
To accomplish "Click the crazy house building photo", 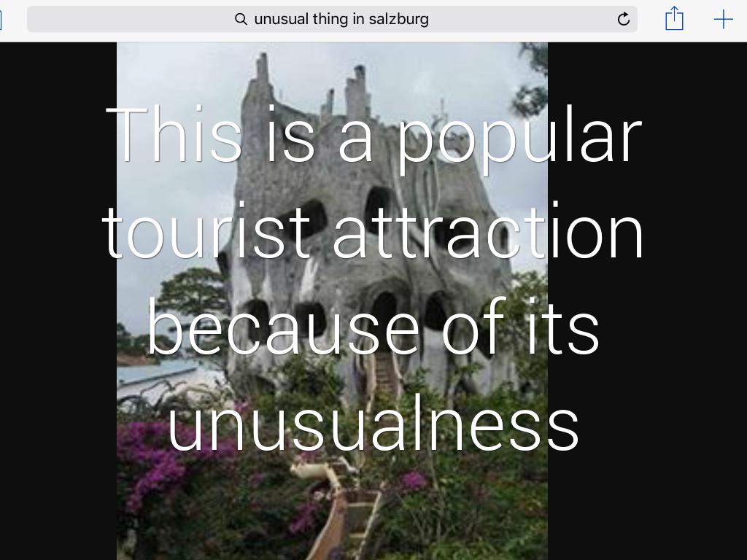I will (332, 301).
